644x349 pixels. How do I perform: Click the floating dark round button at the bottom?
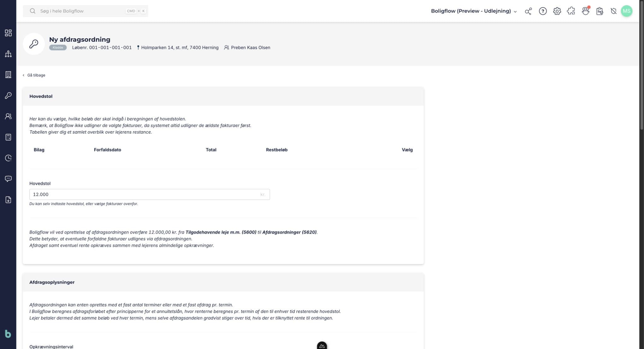[x=322, y=345]
